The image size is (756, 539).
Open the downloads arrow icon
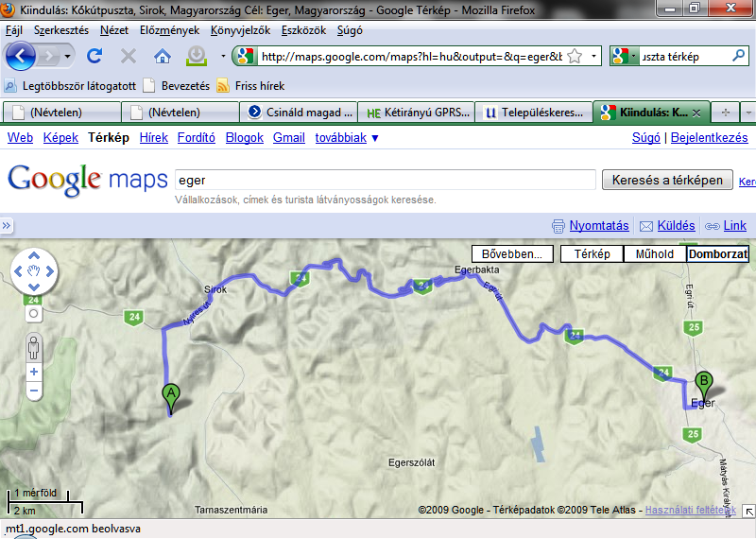coord(197,57)
